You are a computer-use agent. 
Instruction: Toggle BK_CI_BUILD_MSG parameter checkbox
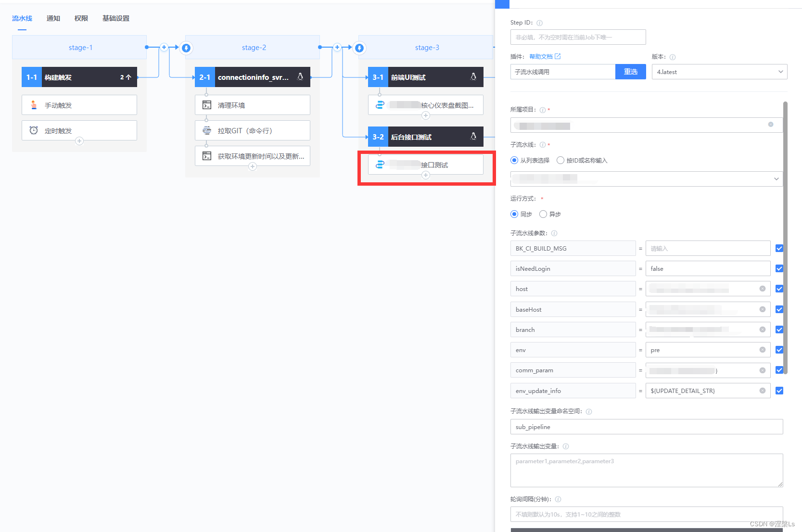coord(779,248)
